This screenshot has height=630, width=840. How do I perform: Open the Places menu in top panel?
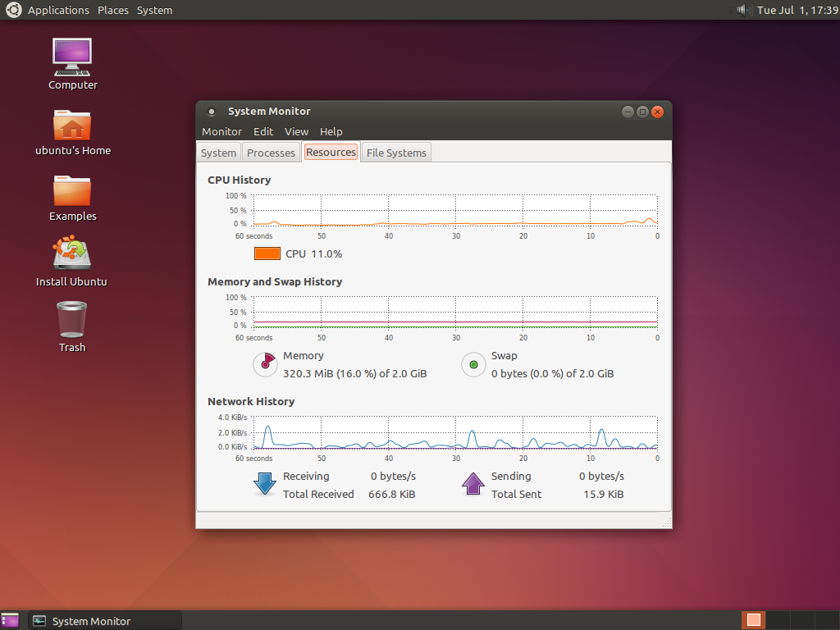tap(113, 10)
